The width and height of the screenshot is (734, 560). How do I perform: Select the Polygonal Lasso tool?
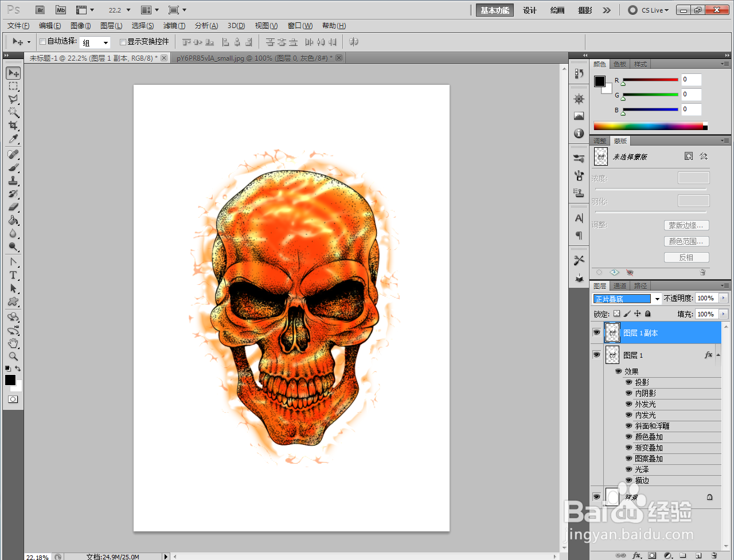coord(13,100)
